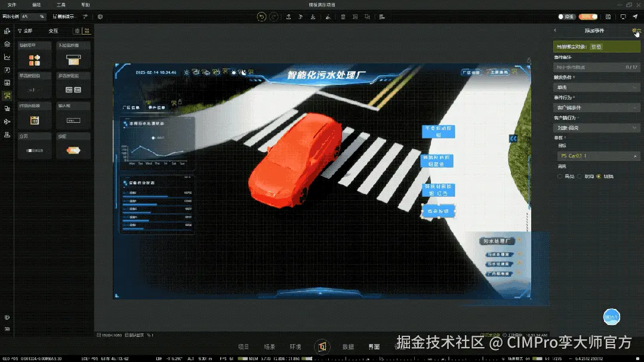
Task: Click the upload arrow icon in top toolbar
Action: [x=289, y=17]
